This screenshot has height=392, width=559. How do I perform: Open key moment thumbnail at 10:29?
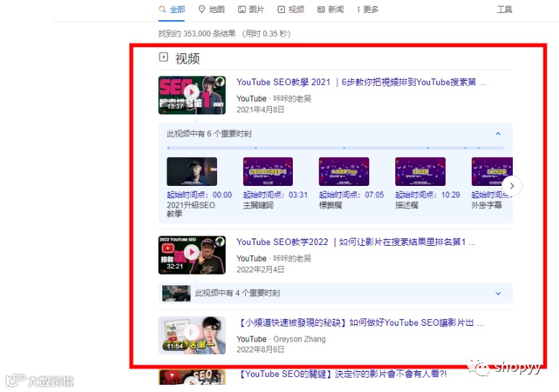point(421,171)
